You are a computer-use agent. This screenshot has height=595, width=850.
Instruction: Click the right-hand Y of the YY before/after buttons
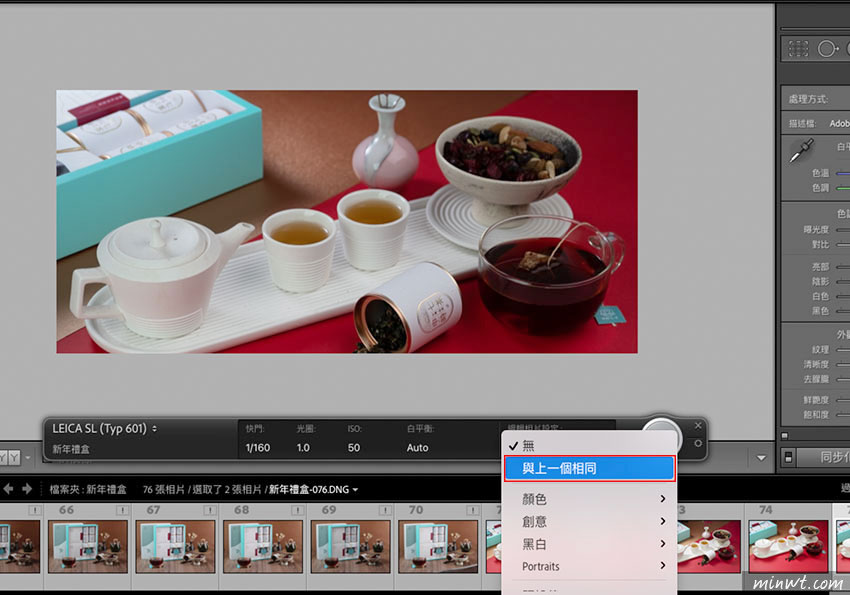[14, 458]
